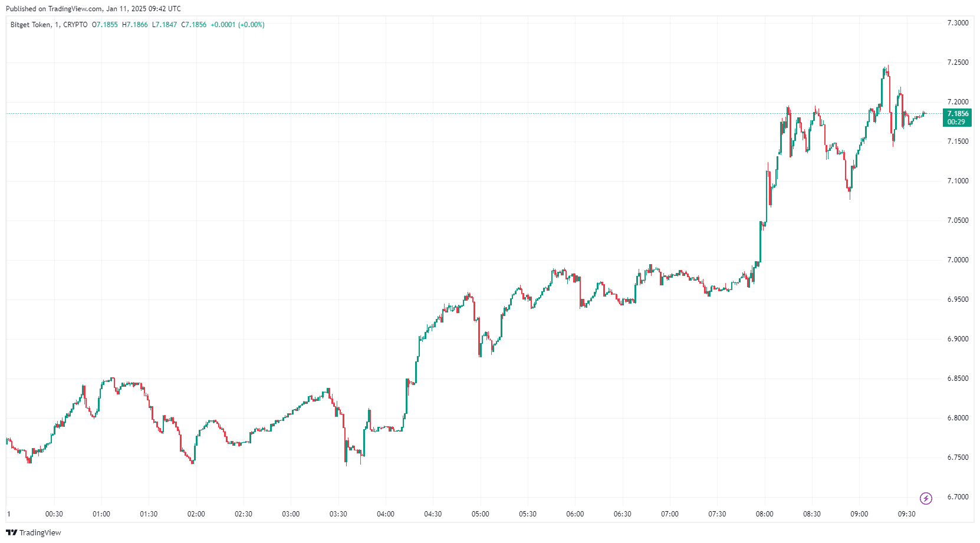Click the 7.2000 price axis label
Image resolution: width=980 pixels, height=543 pixels.
point(958,102)
